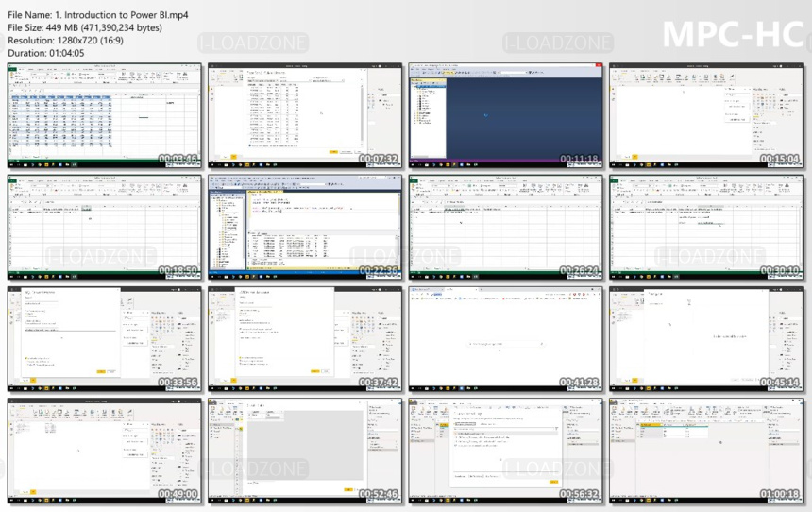Click the 'Resolution: 1280x720 (16:9)' line

coord(66,40)
